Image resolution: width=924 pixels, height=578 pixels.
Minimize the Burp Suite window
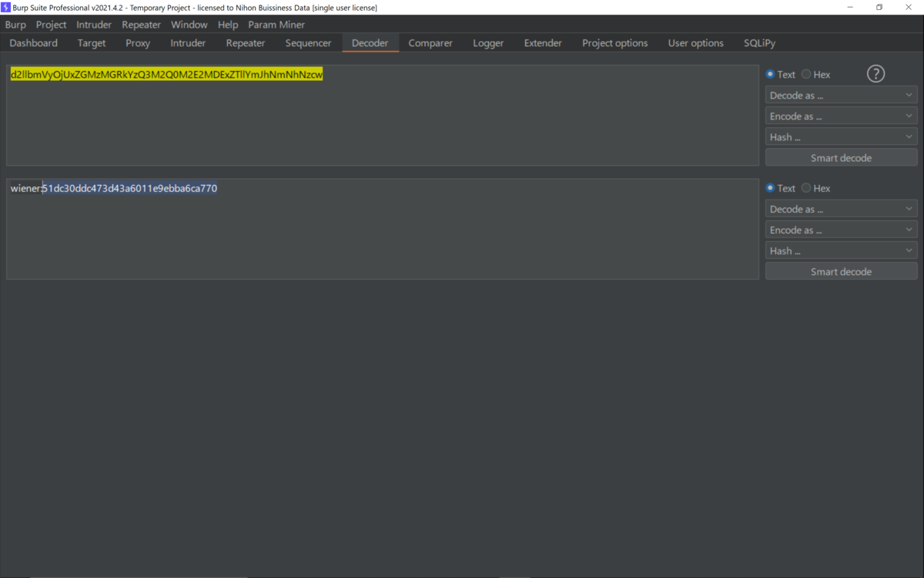(x=850, y=7)
